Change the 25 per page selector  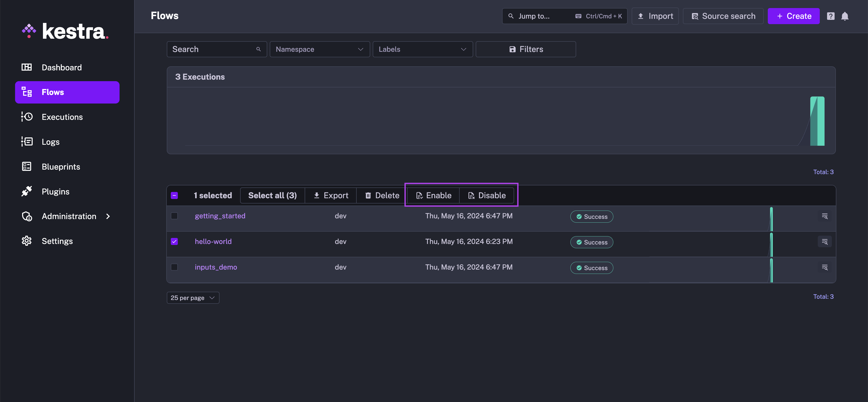(192, 297)
